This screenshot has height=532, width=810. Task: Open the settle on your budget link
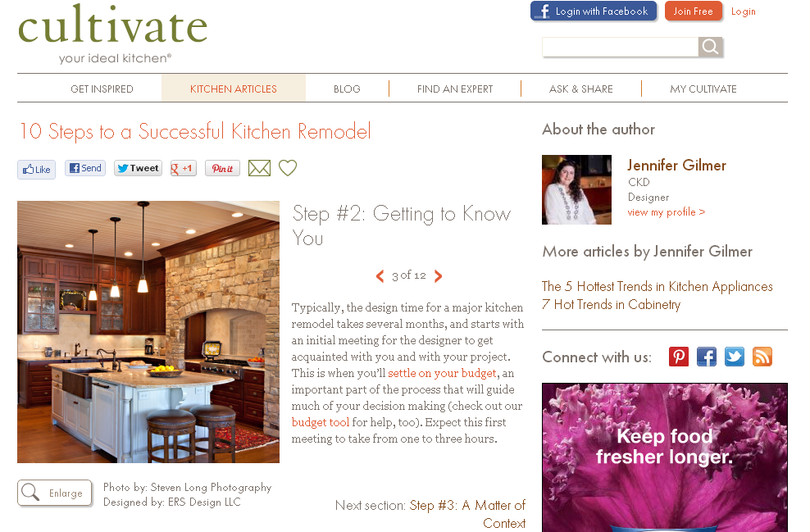pyautogui.click(x=442, y=373)
